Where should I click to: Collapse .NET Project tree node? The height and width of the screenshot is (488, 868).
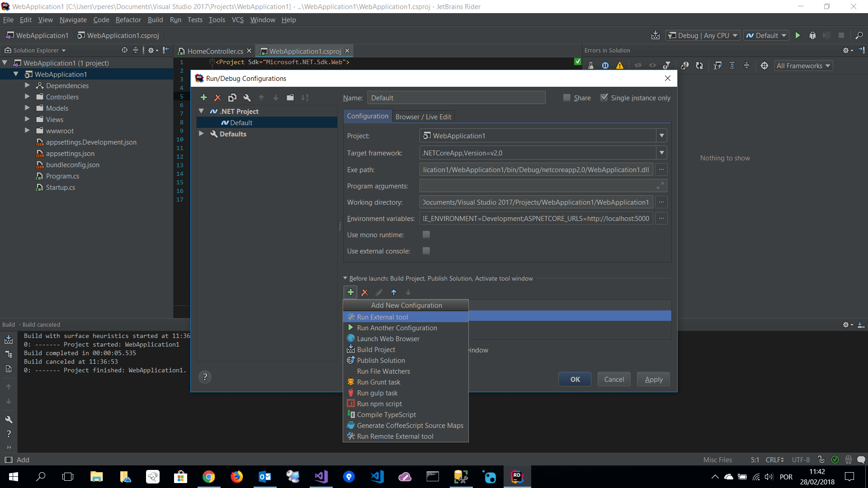[202, 111]
